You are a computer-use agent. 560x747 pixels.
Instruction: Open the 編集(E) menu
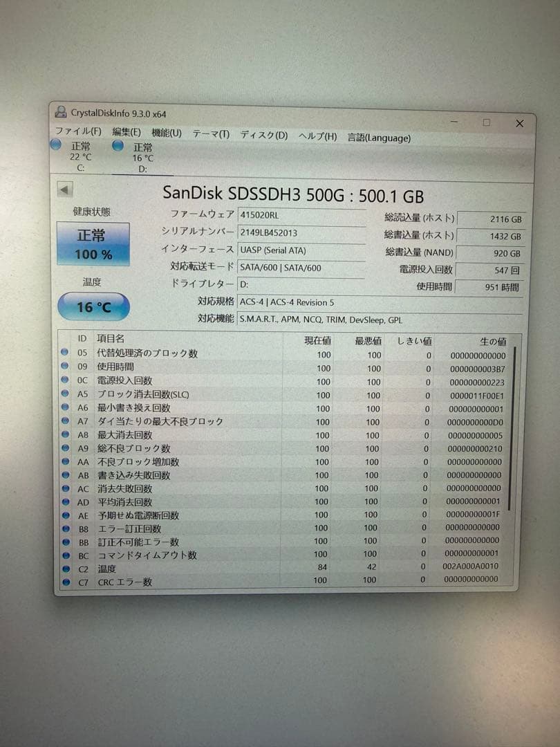click(127, 132)
